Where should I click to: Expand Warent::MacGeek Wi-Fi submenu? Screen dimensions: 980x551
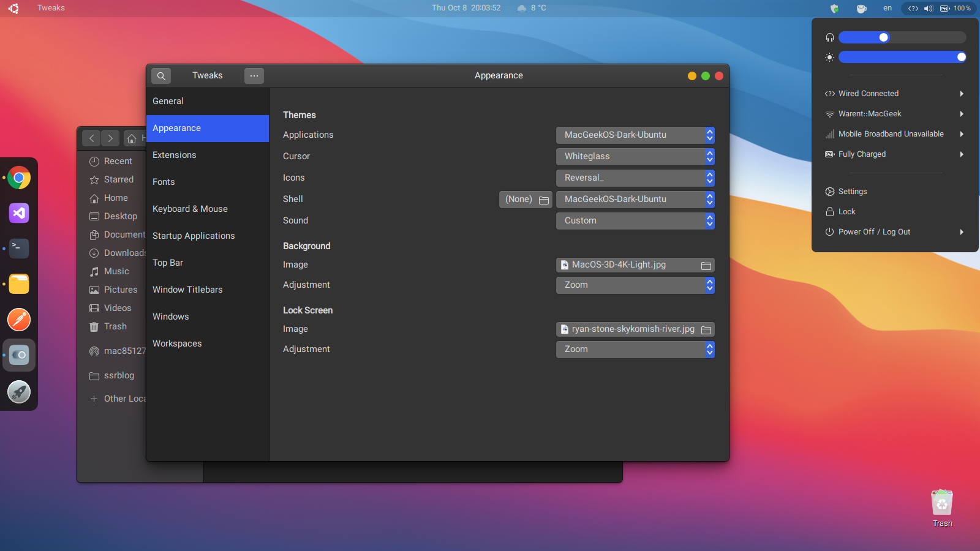(895, 114)
